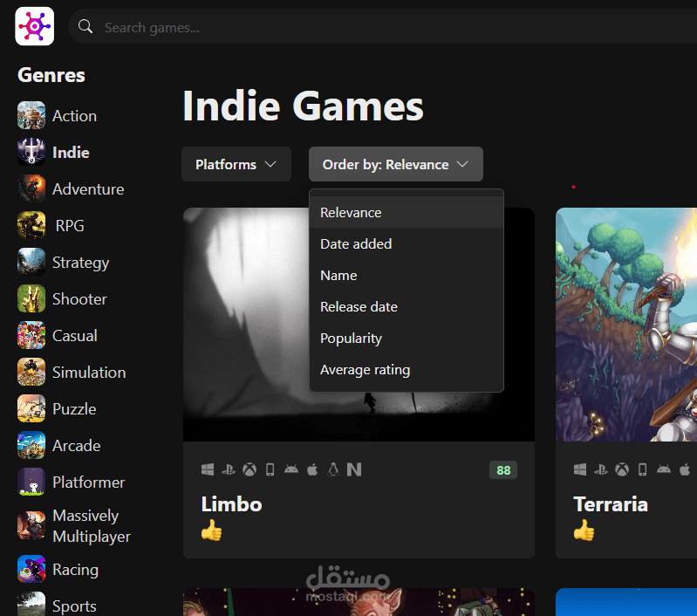697x616 pixels.
Task: Click the Strategy genre thumbnail icon
Action: [x=31, y=263]
